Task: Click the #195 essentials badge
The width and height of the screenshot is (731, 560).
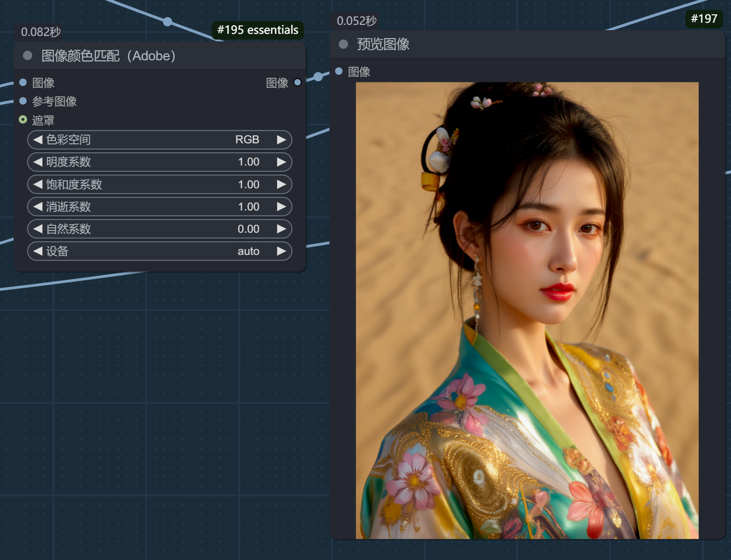Action: coord(258,30)
